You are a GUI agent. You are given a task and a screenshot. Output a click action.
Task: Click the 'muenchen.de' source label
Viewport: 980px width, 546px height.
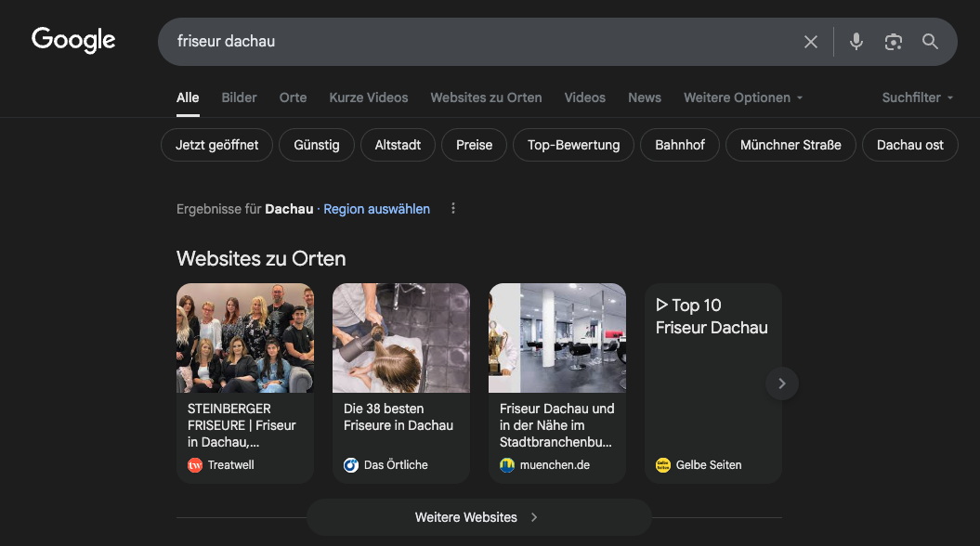click(555, 465)
